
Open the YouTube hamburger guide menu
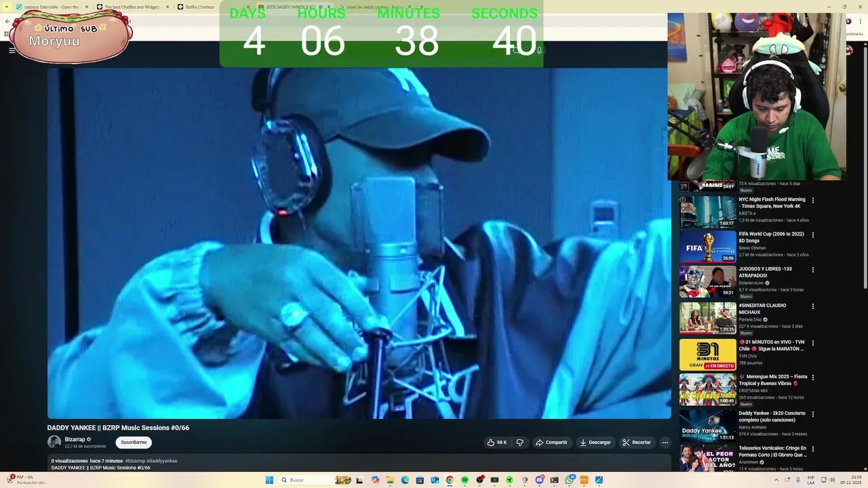point(12,50)
